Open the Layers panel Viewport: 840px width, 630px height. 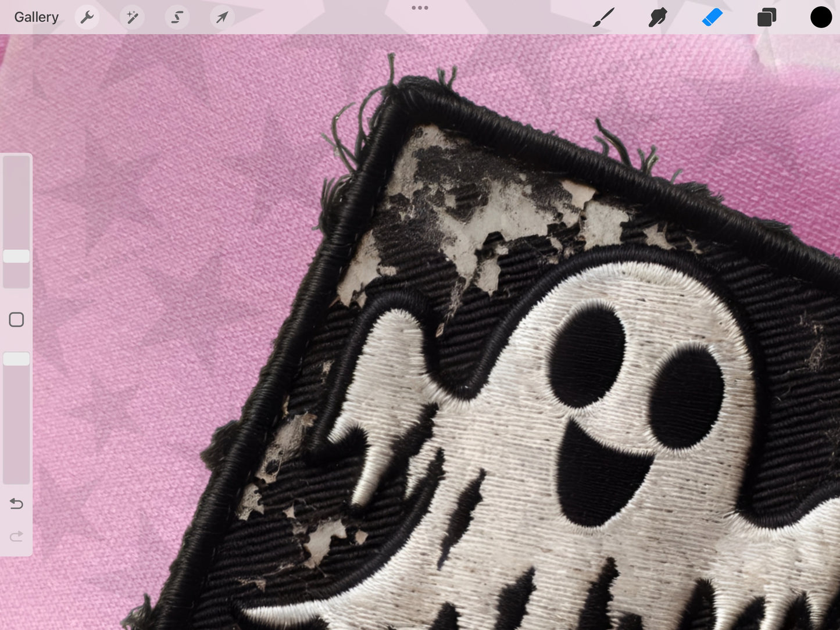click(766, 17)
